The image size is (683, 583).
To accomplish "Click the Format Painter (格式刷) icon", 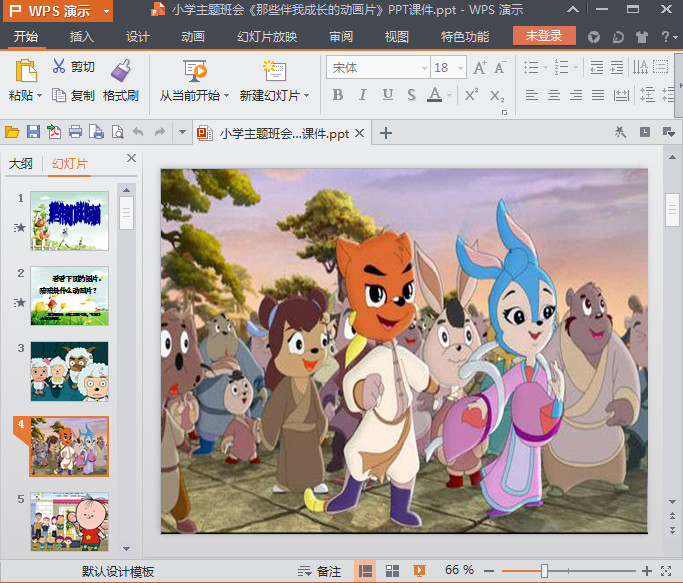I will coord(121,70).
